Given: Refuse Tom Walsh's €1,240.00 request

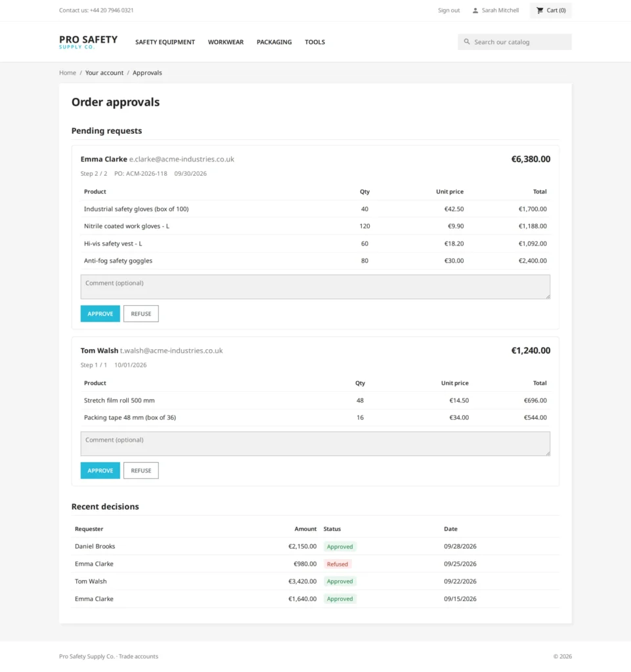Looking at the screenshot, I should point(141,471).
